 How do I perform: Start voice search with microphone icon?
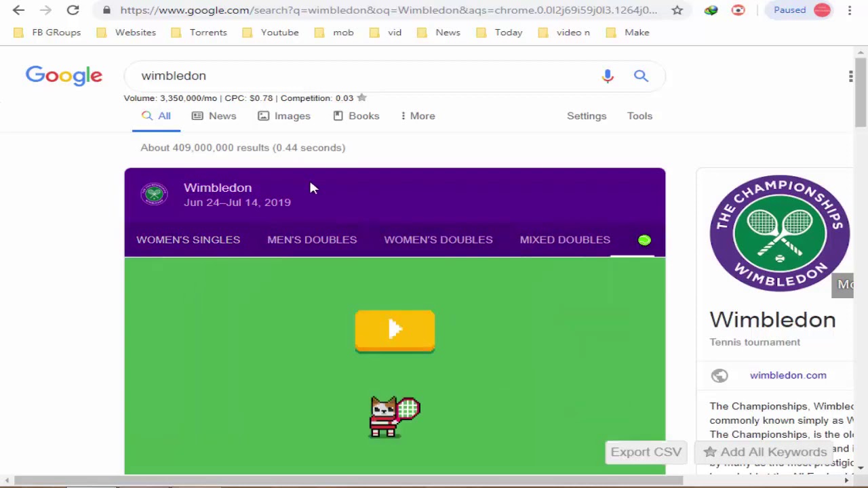(x=608, y=76)
